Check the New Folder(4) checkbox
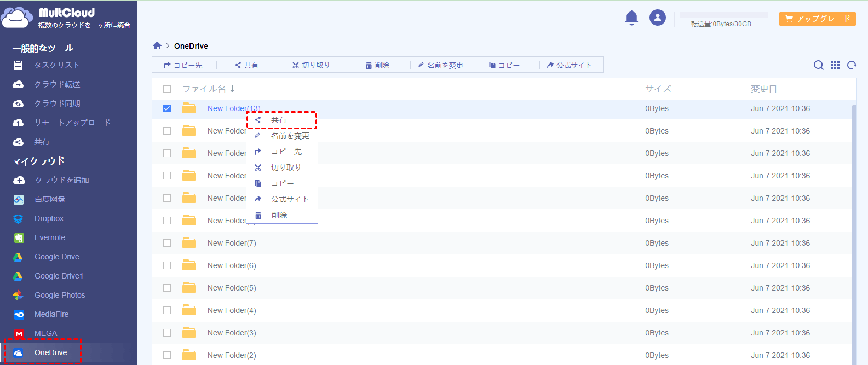 167,310
